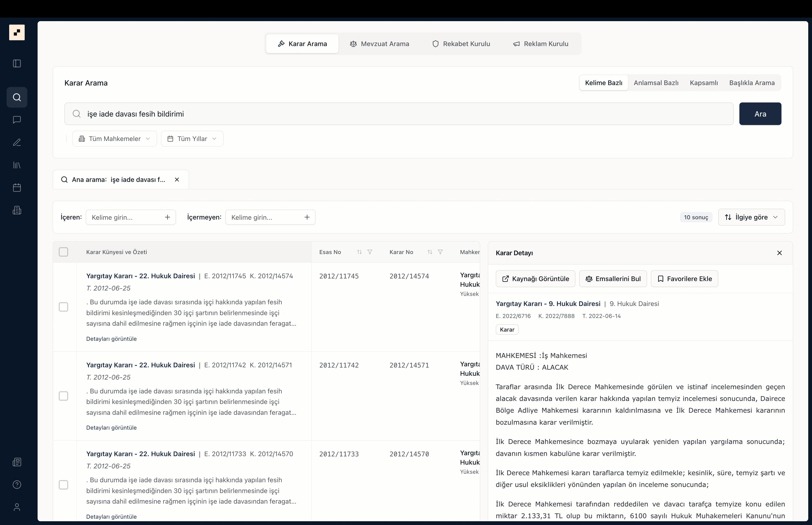812x525 pixels.
Task: Toggle the select-all checkbox in table header
Action: [x=63, y=252]
